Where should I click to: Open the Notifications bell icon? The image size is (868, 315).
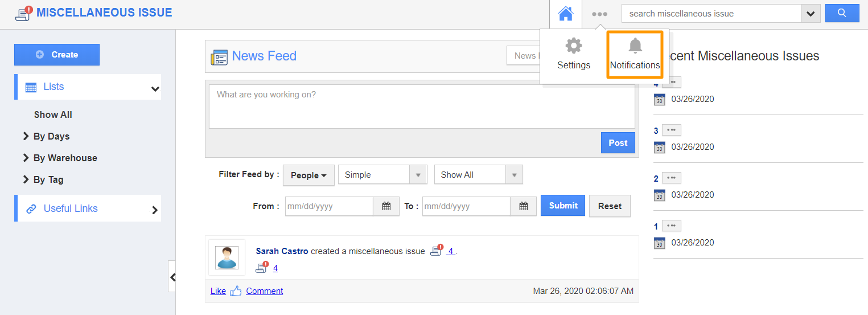click(635, 46)
